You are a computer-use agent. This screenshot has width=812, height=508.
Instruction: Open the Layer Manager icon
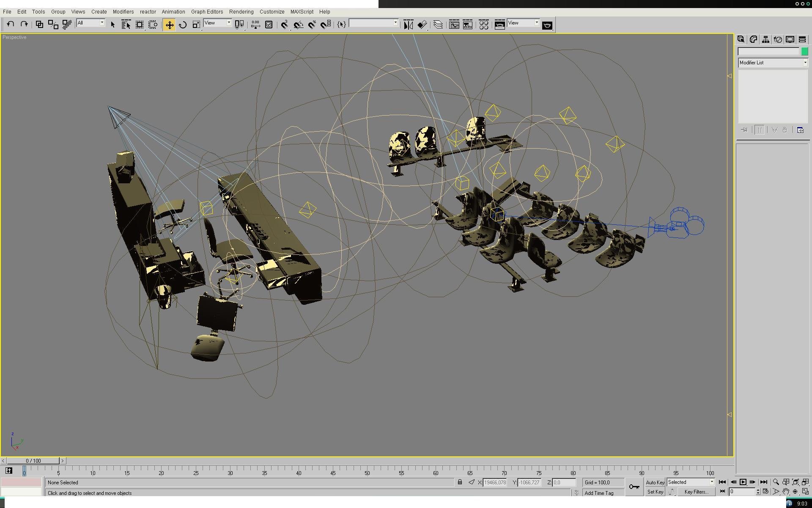[x=438, y=25]
